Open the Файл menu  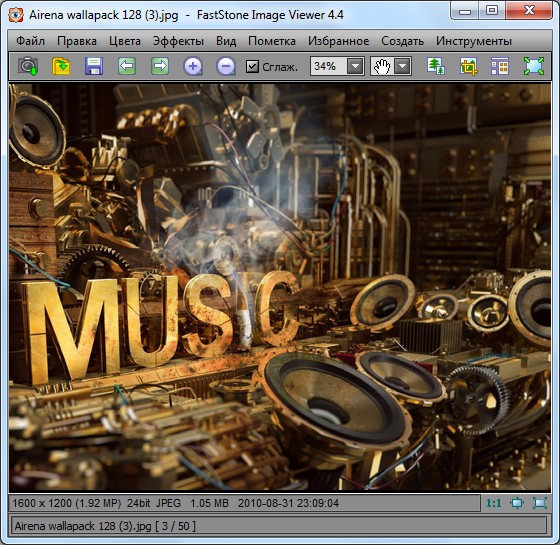tap(30, 41)
